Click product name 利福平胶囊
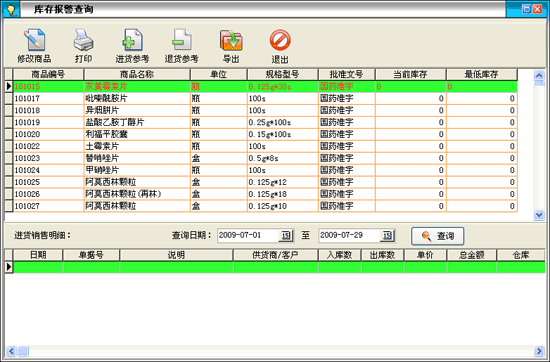550x362 pixels. click(107, 134)
